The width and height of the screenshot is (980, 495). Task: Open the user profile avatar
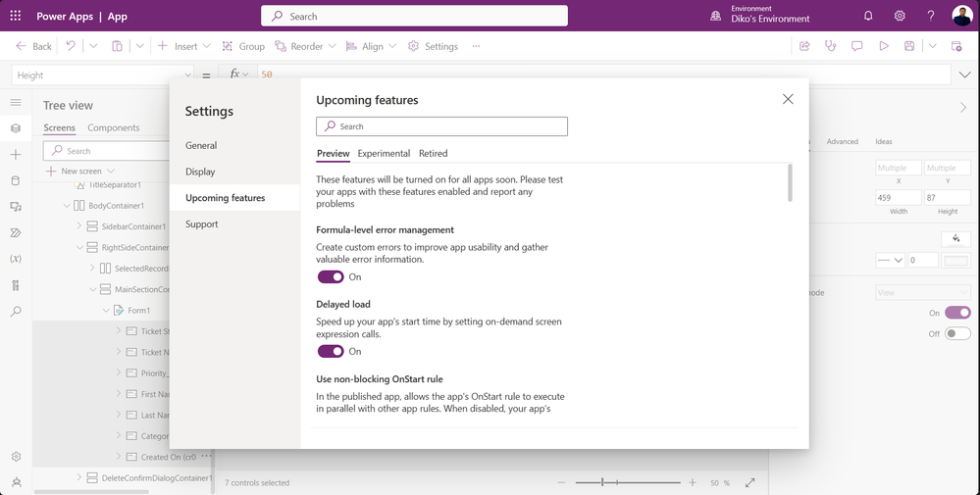click(962, 17)
